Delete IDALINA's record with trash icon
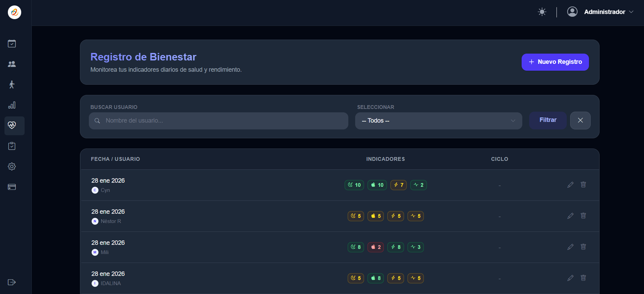The width and height of the screenshot is (644, 294). click(x=583, y=278)
